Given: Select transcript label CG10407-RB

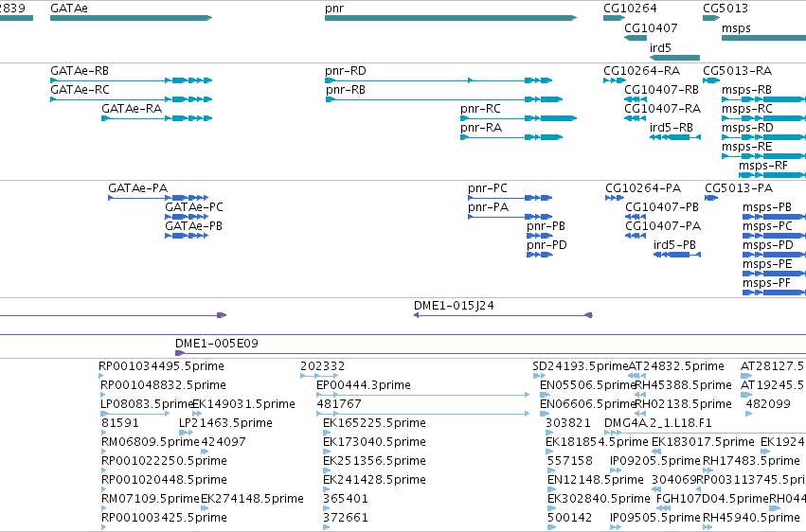Looking at the screenshot, I should pos(661,89).
